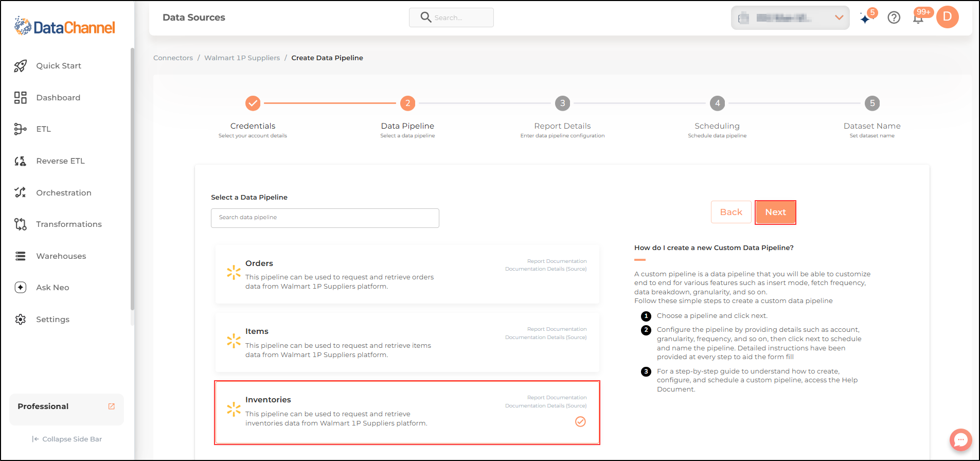Go to Dashboard menu item
This screenshot has width=980, height=461.
tap(58, 98)
